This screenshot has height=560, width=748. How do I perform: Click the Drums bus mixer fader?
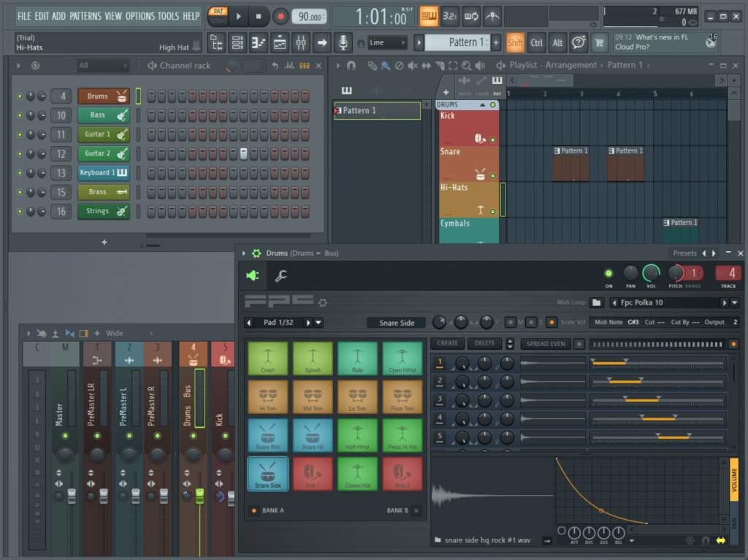(x=199, y=496)
